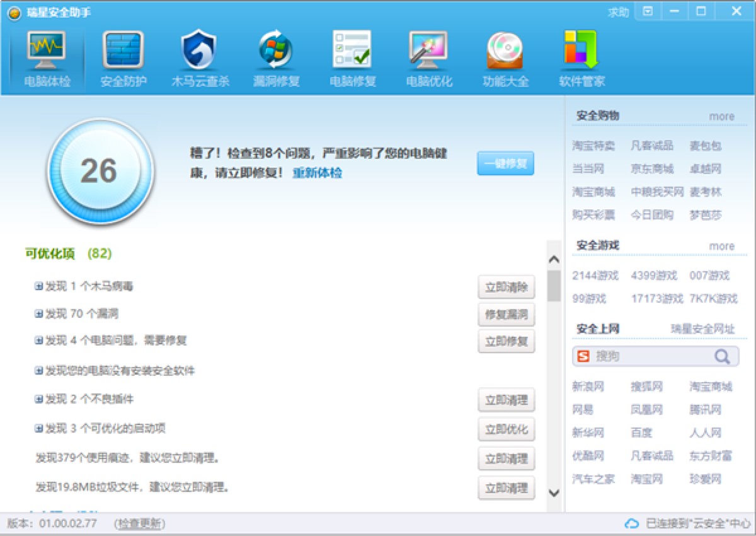
Task: Click the magnifier search icon in 搜狗 box
Action: pos(722,356)
